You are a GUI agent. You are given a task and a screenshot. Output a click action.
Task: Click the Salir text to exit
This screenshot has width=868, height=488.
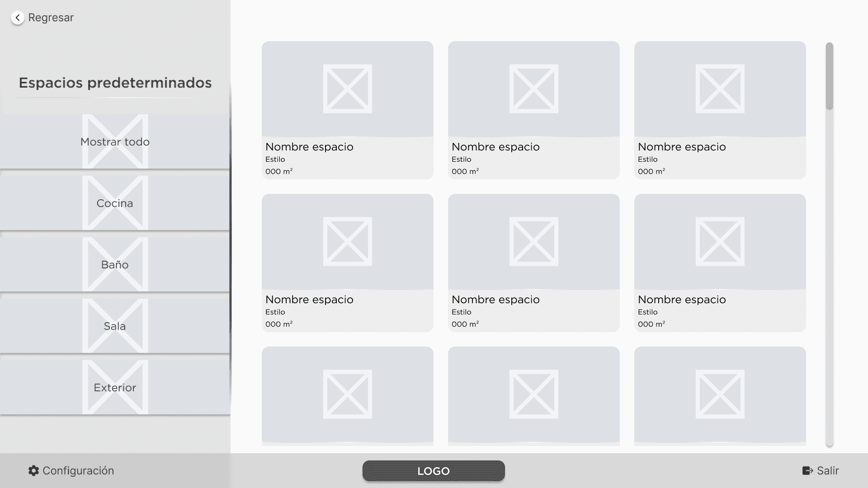[828, 471]
